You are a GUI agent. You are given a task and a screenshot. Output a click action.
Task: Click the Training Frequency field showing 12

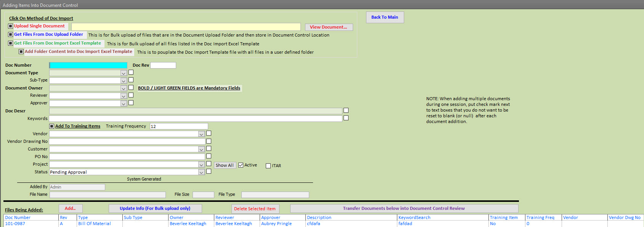point(179,126)
